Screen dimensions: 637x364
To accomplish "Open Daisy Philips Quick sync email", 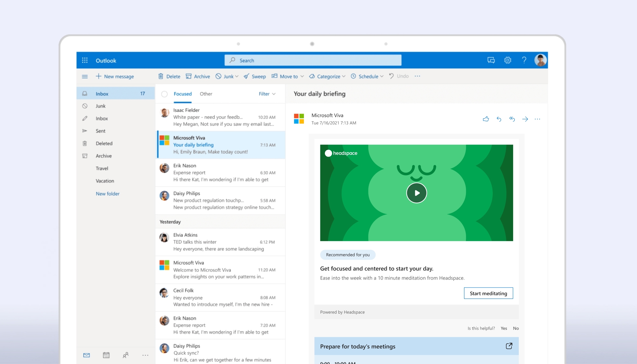I will [220, 352].
